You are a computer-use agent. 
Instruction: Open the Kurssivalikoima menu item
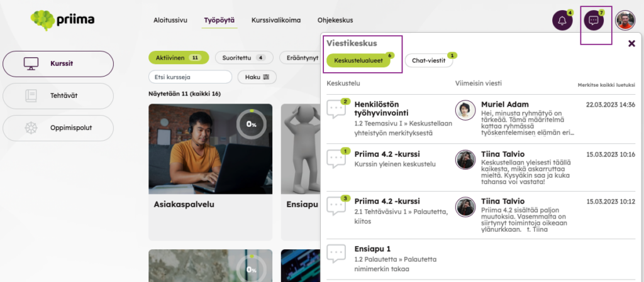pyautogui.click(x=276, y=21)
